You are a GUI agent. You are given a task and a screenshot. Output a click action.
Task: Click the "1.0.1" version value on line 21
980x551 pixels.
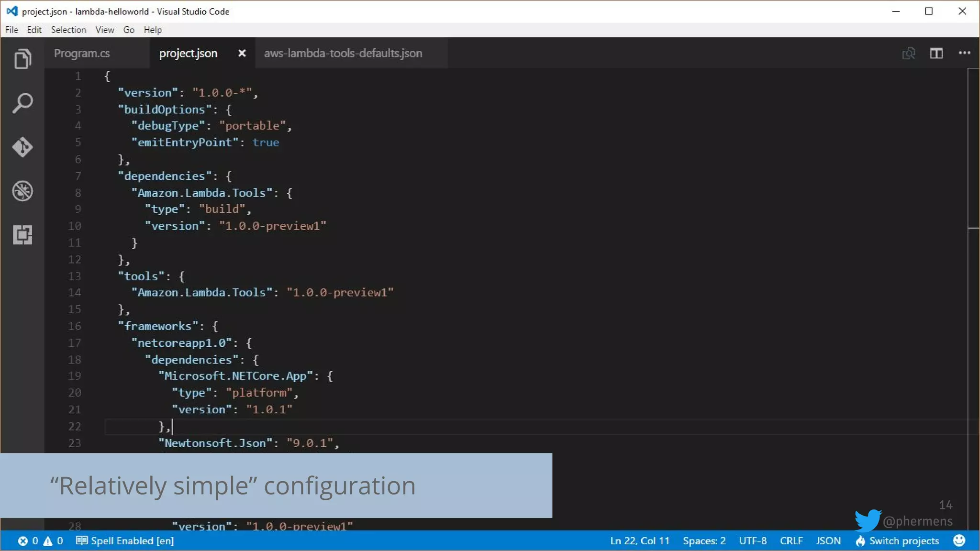tap(269, 410)
